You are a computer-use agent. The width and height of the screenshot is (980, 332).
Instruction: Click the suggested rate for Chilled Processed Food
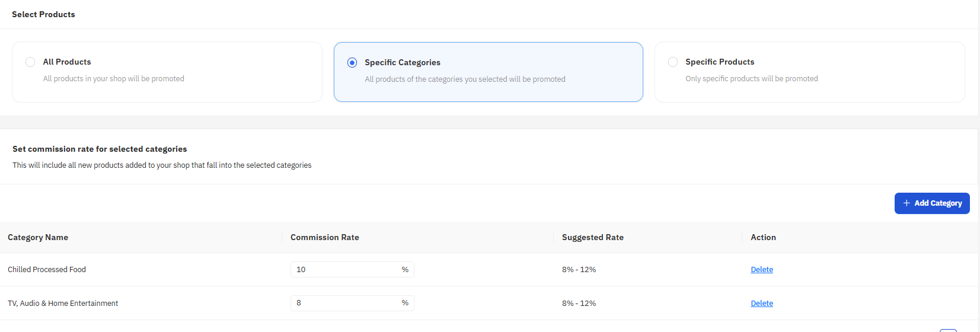pos(579,270)
